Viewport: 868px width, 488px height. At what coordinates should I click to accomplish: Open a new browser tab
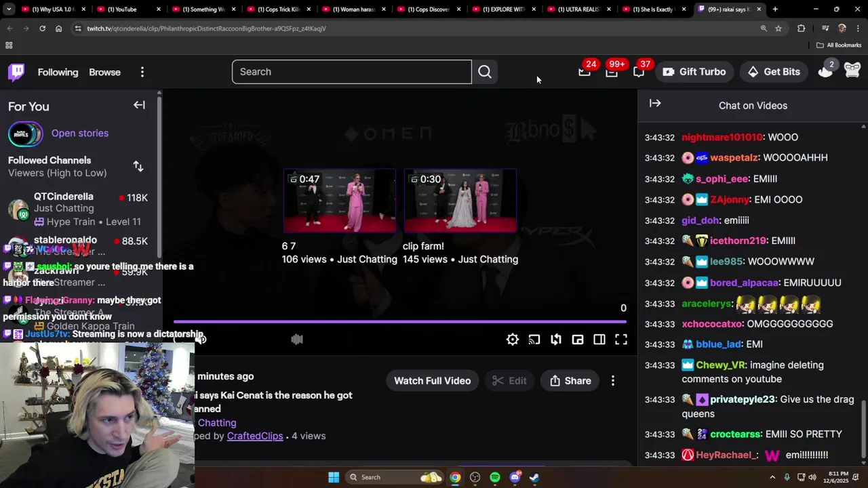tap(775, 9)
